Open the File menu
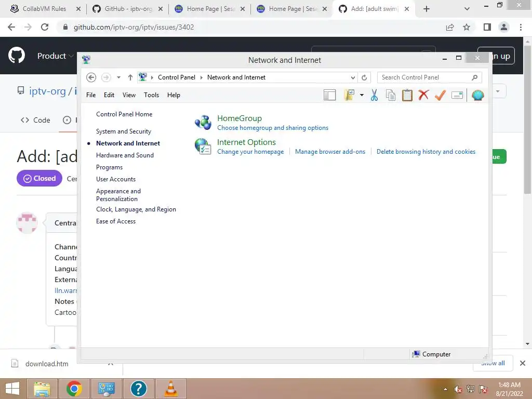532x399 pixels. pos(91,95)
